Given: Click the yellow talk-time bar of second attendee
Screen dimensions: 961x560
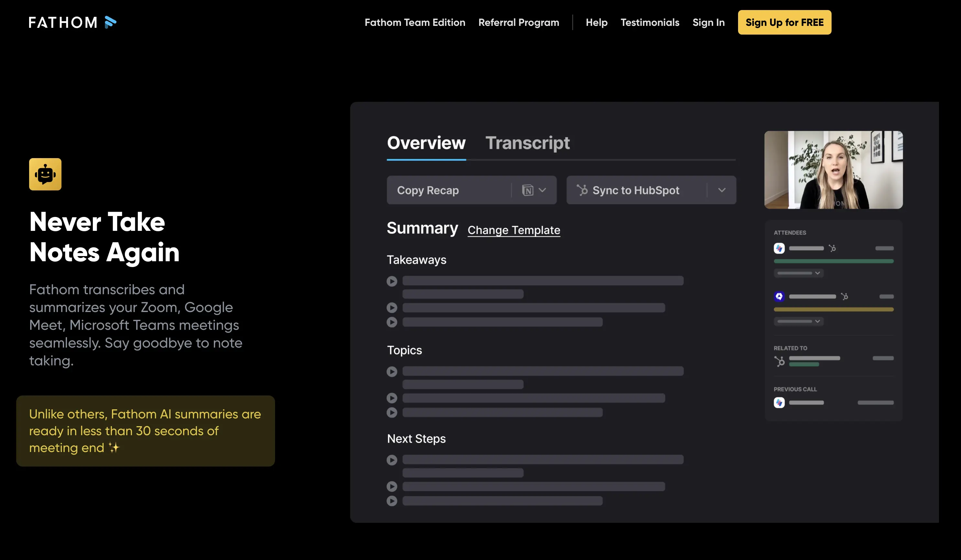Looking at the screenshot, I should [834, 309].
